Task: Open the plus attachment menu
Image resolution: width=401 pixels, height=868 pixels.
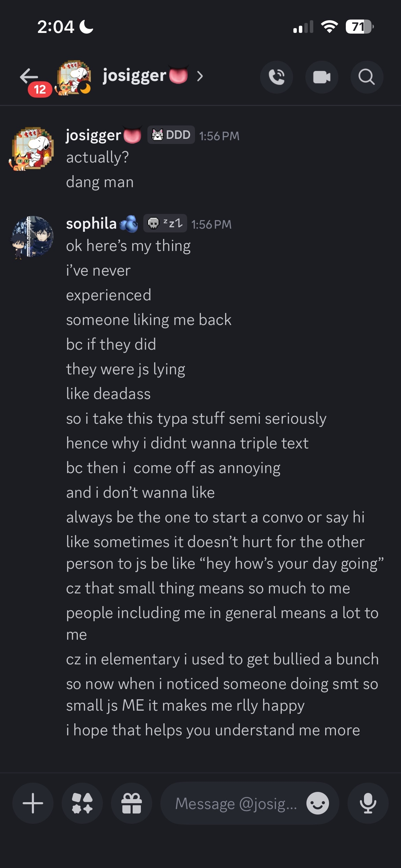Action: (33, 803)
